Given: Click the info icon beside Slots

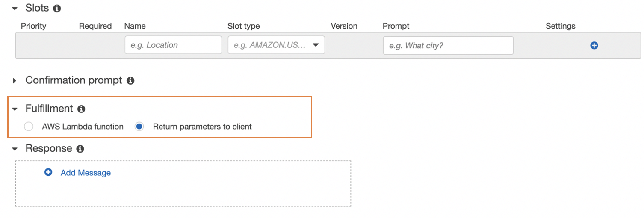Looking at the screenshot, I should [x=57, y=8].
